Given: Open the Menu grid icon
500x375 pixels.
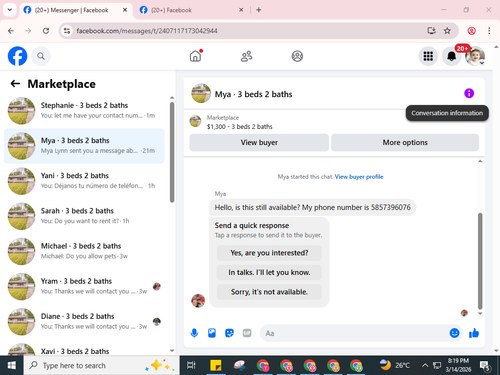Looking at the screenshot, I should point(428,56).
